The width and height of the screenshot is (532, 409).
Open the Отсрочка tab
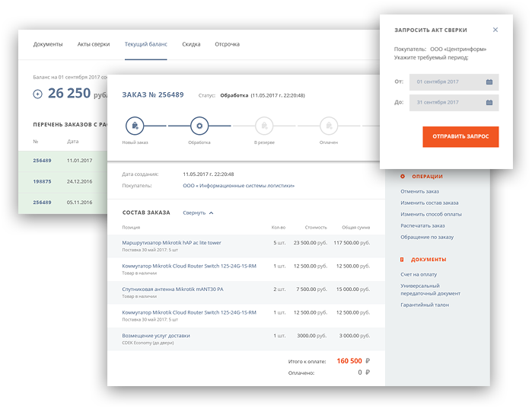(228, 44)
